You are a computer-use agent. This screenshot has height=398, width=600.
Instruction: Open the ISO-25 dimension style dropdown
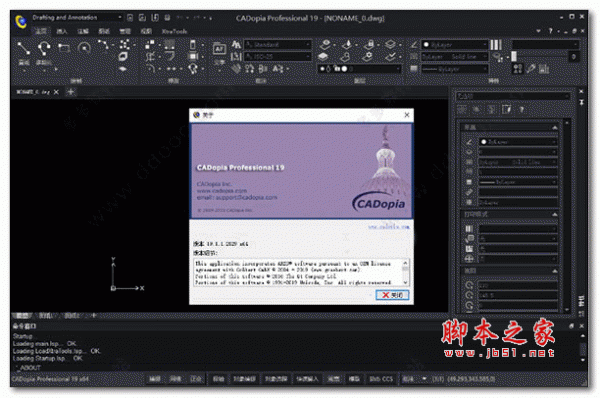coord(278,57)
